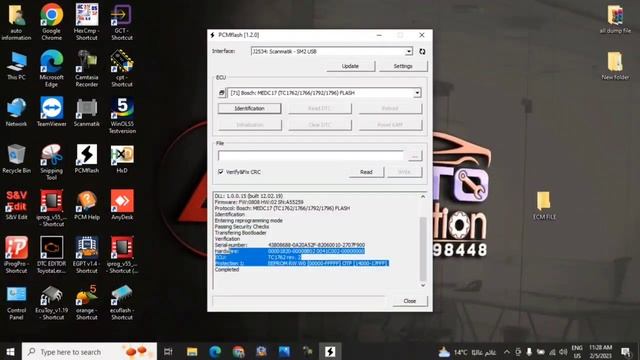Show hidden system tray icons

(507, 352)
